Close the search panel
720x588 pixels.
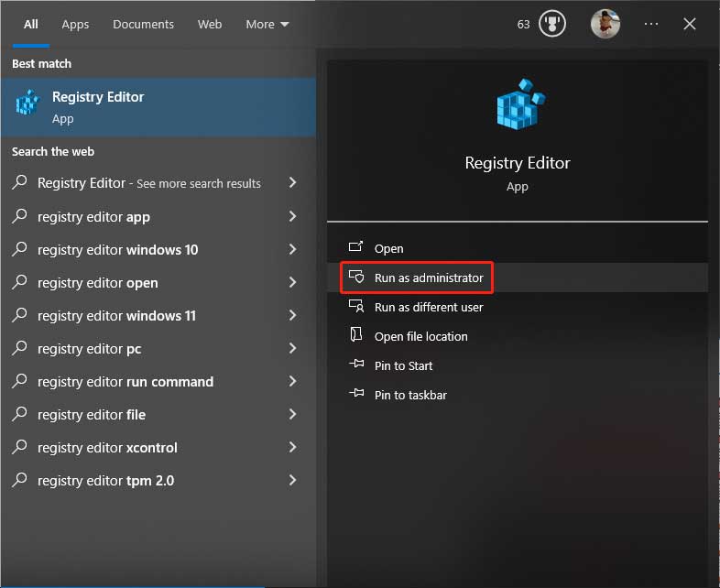tap(689, 24)
